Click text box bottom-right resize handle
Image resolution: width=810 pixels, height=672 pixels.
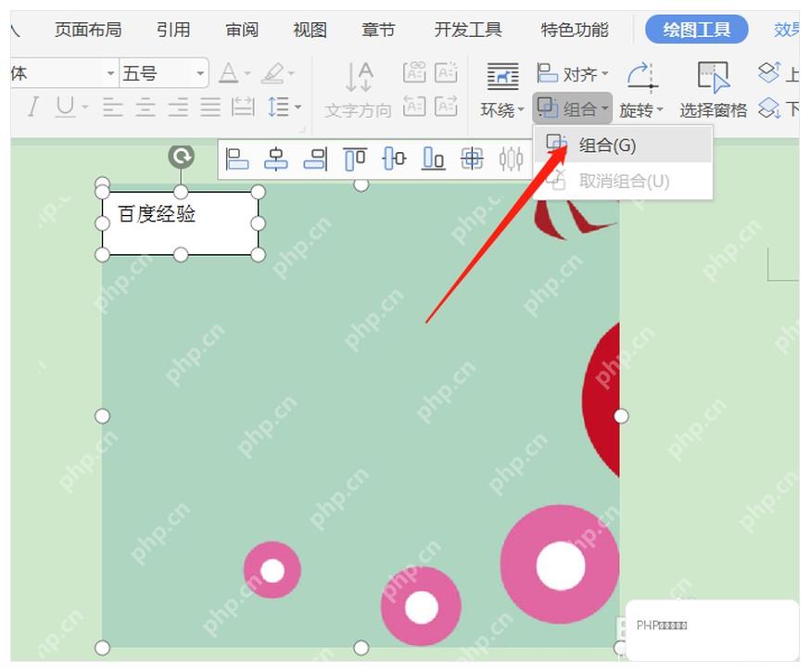pyautogui.click(x=259, y=255)
